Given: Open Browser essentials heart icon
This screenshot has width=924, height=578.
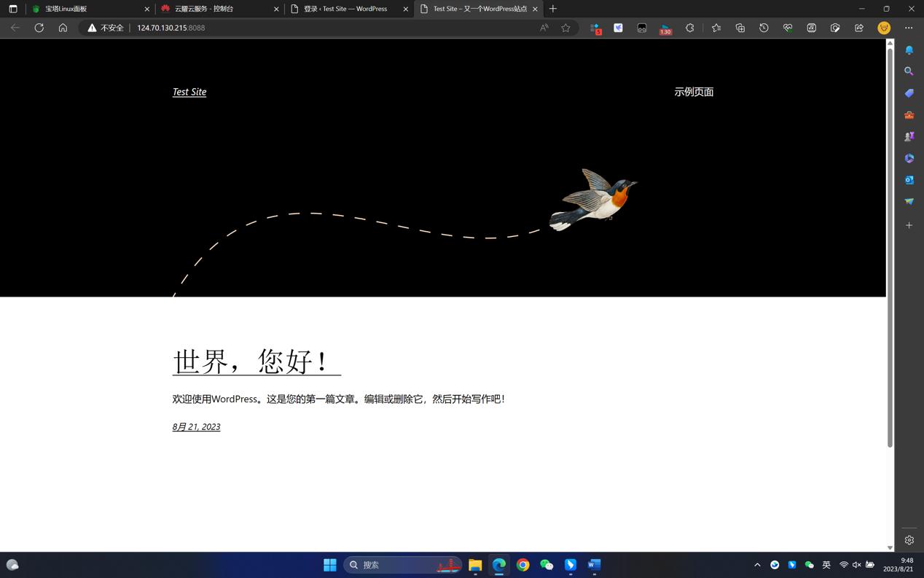Looking at the screenshot, I should (x=788, y=28).
